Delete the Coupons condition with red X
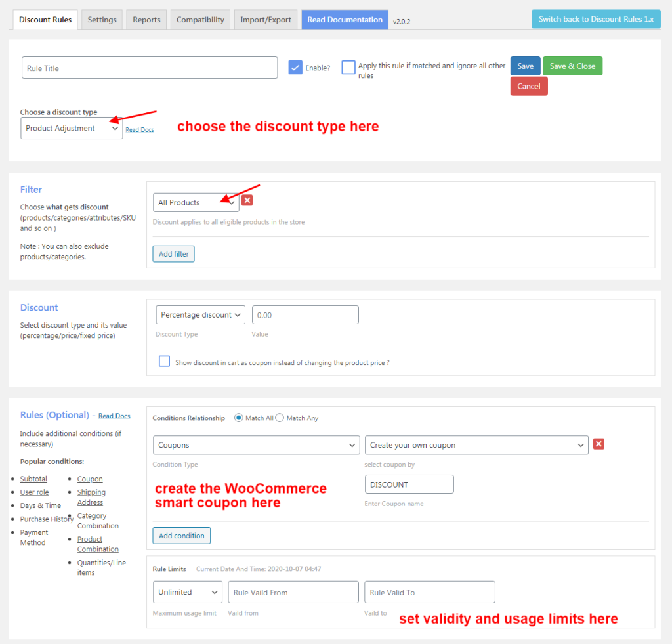The height and width of the screenshot is (644, 672). pos(598,444)
